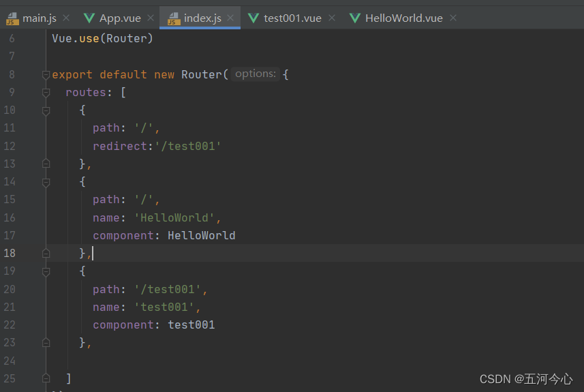Screen dimensions: 584x392
Task: Click line number 18 in the gutter
Action: (x=10, y=253)
